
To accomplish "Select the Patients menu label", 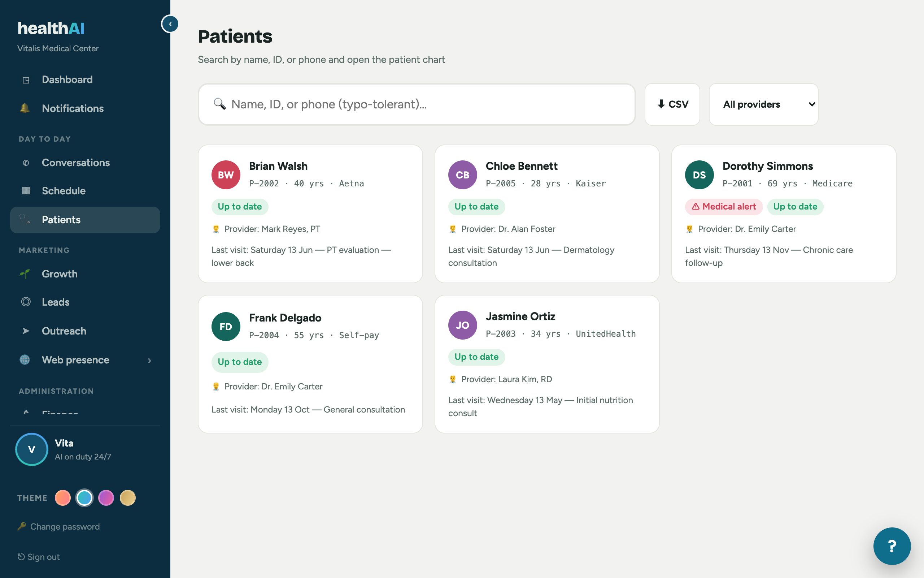I will click(x=61, y=220).
